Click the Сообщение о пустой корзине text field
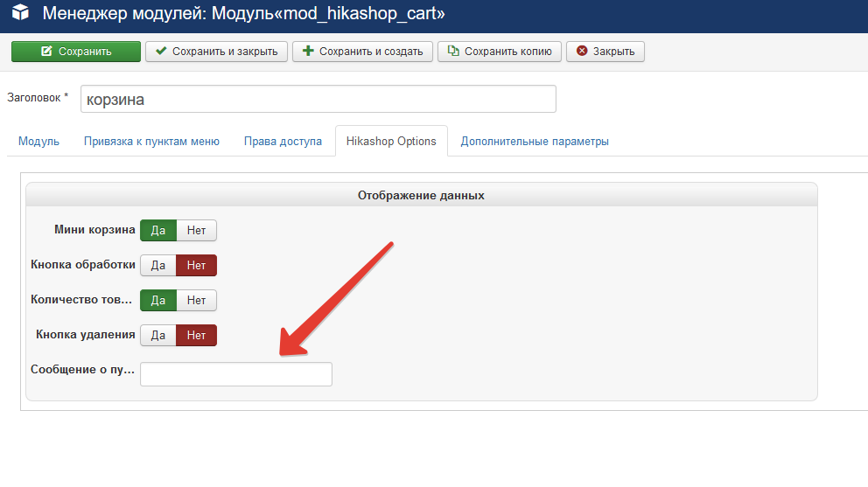868x487 pixels. coord(236,374)
